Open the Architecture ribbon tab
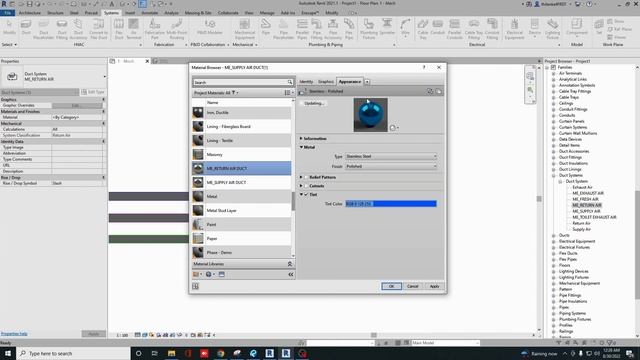This screenshot has width=640, height=360. click(x=30, y=13)
